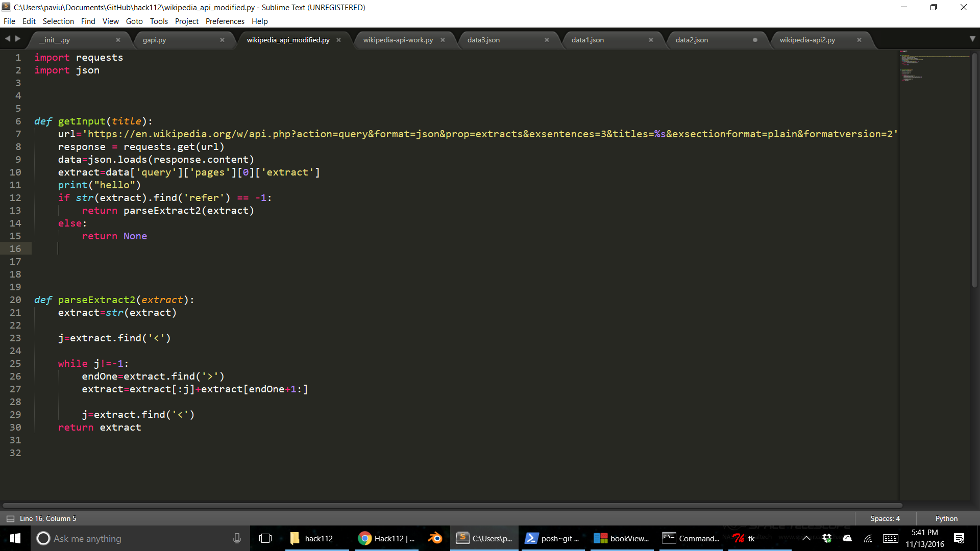This screenshot has width=980, height=551.
Task: Click the side bar toggle icon in status bar
Action: [x=10, y=518]
